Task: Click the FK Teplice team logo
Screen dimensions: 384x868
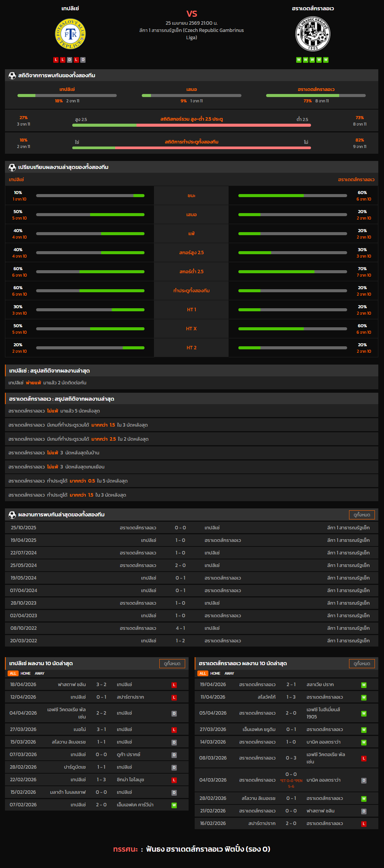Action: click(70, 34)
